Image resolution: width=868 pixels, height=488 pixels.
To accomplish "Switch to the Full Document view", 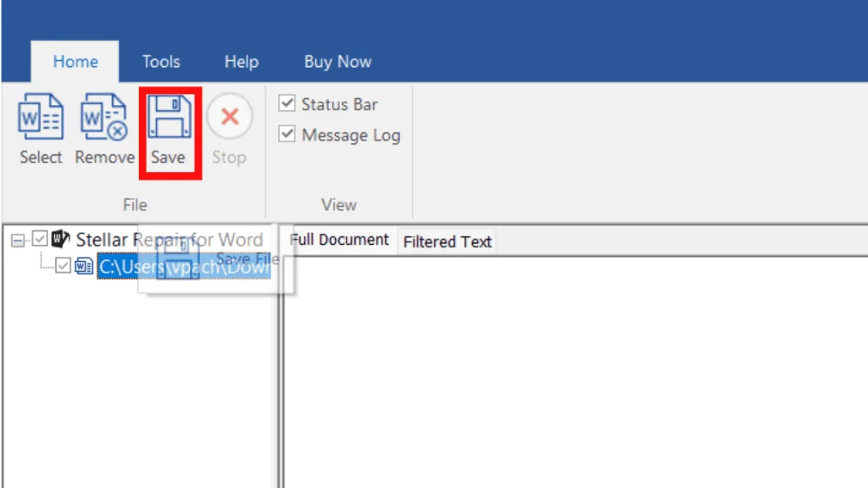I will [338, 240].
